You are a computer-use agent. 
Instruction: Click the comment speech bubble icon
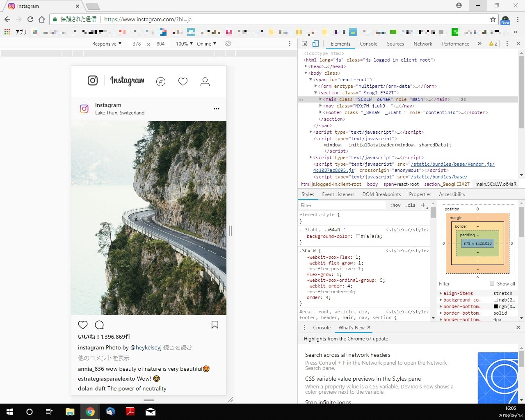pyautogui.click(x=99, y=325)
